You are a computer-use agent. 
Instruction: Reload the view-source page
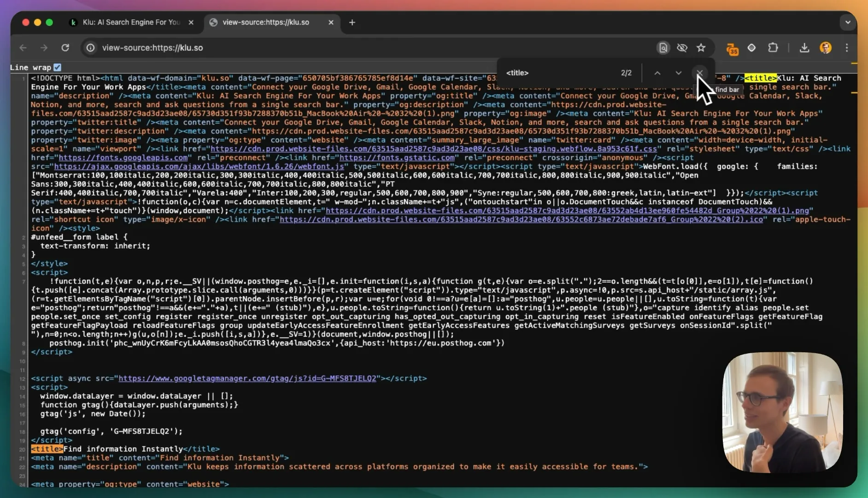[65, 47]
